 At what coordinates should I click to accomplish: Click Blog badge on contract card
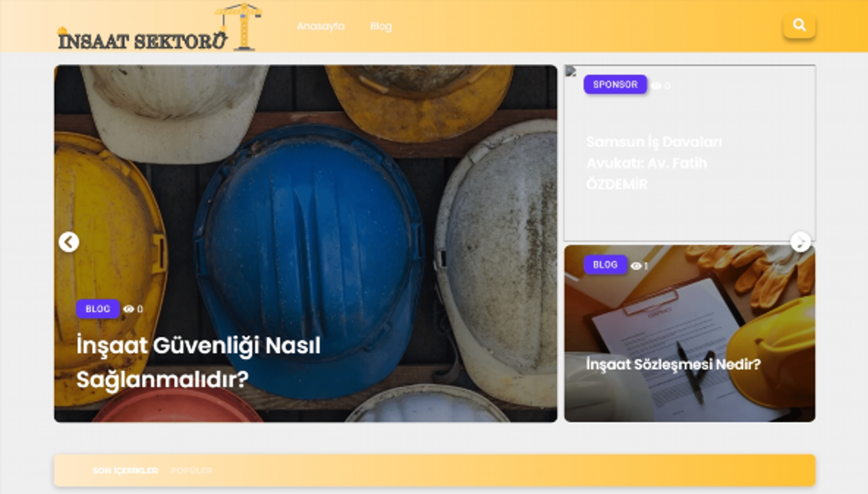click(605, 265)
